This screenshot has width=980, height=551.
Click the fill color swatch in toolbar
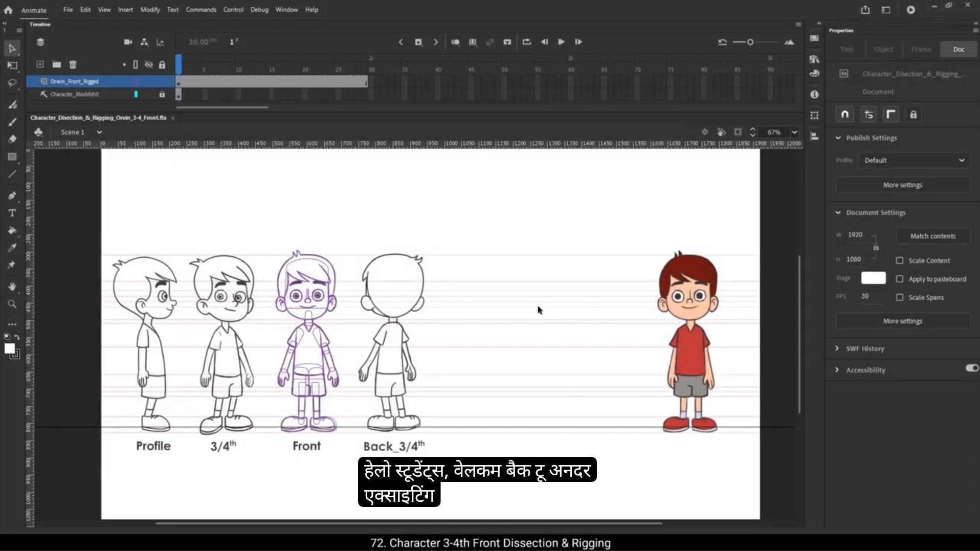pyautogui.click(x=9, y=348)
